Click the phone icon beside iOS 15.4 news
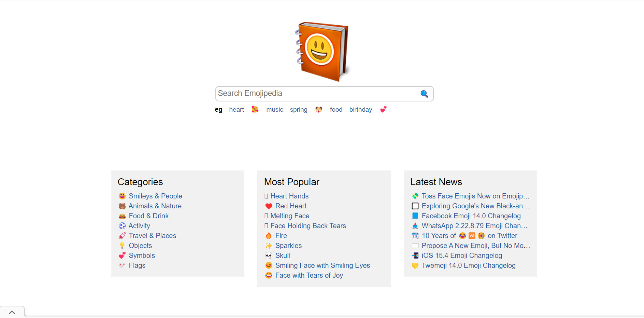Screen dimensions: 644x318 415,255
